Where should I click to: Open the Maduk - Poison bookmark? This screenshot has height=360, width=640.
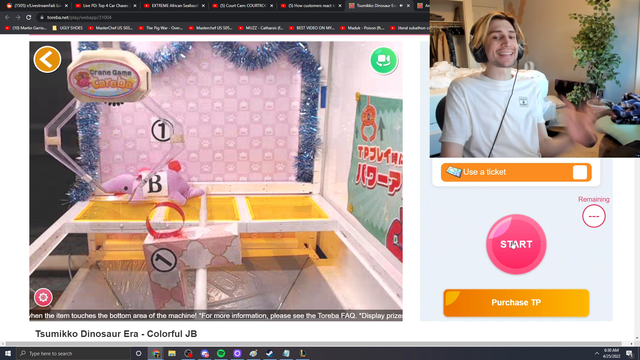(362, 28)
